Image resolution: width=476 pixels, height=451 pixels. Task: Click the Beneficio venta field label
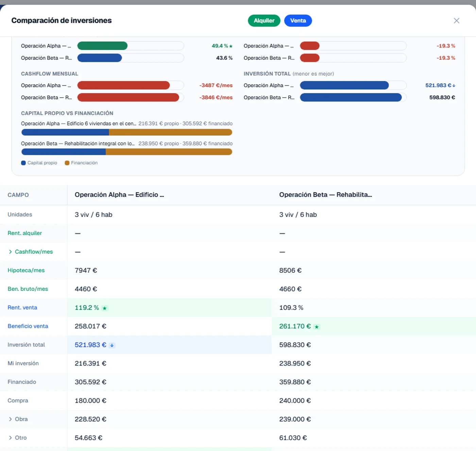point(28,326)
